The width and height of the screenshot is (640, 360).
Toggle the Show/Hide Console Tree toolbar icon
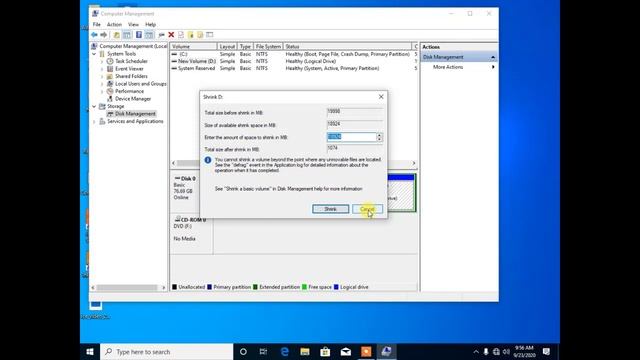click(x=127, y=35)
